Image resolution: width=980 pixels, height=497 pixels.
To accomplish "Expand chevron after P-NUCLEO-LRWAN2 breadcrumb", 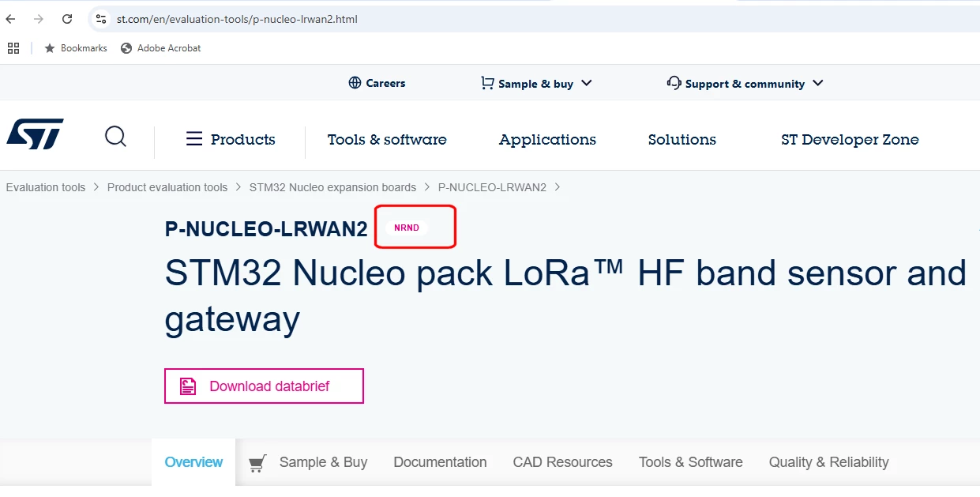I will pos(558,187).
